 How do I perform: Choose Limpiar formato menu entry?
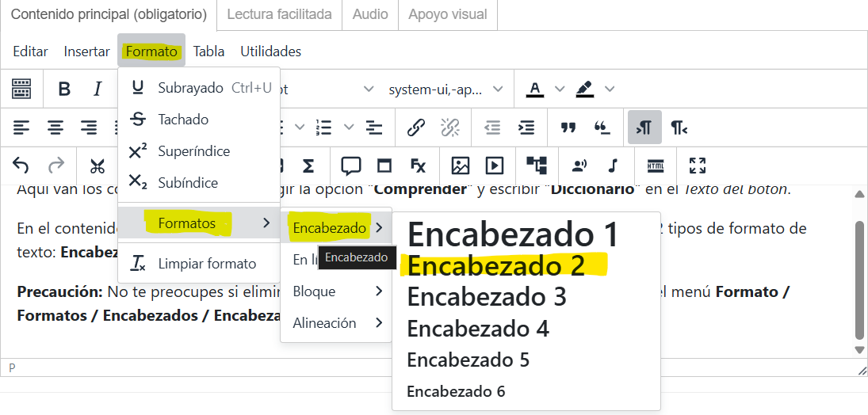199,264
